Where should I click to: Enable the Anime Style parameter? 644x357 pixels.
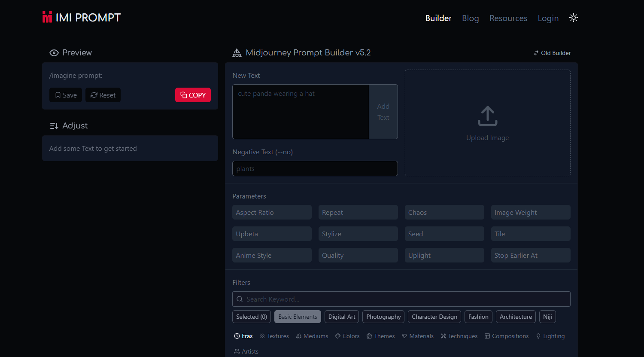(271, 255)
